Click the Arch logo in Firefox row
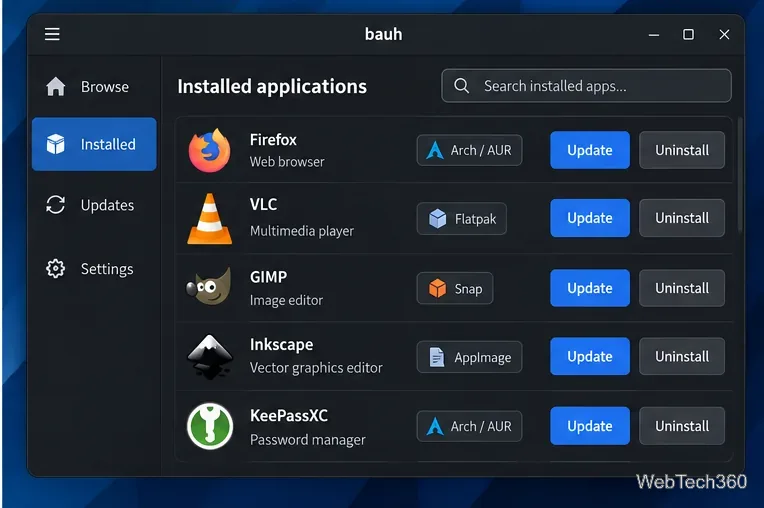Viewport: 764px width, 508px height. coord(435,150)
